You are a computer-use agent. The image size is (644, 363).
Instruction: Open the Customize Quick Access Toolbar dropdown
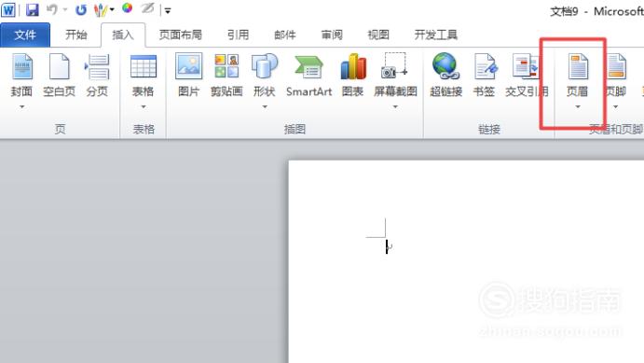[168, 11]
